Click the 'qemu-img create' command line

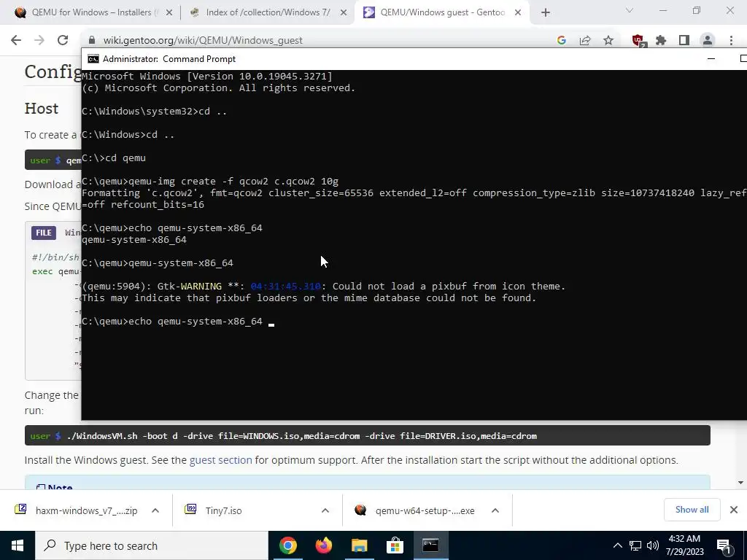[x=209, y=182]
